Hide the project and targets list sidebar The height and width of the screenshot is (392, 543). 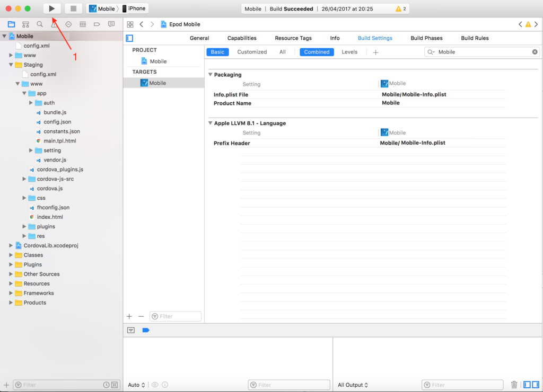[x=129, y=38]
